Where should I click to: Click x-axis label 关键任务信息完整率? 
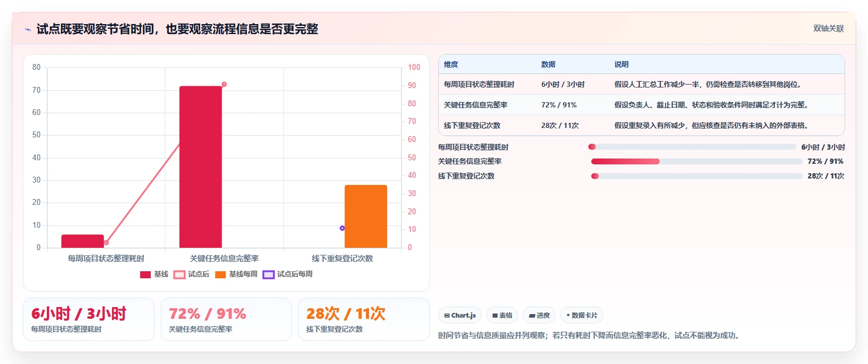pyautogui.click(x=224, y=258)
